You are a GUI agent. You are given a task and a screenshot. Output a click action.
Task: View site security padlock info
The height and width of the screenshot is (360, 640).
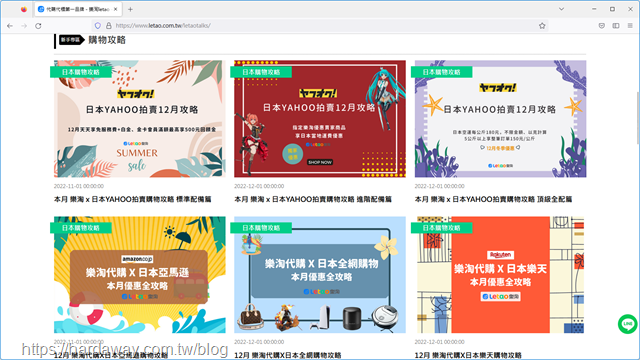109,26
